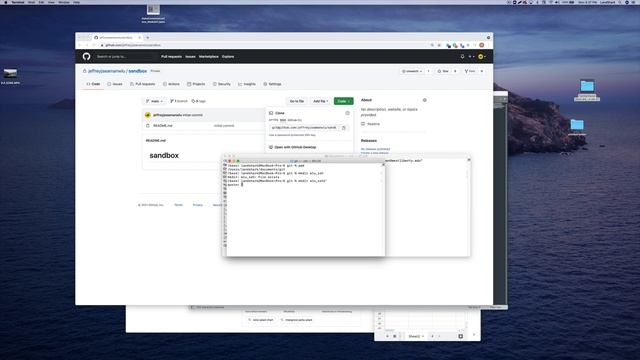The height and width of the screenshot is (360, 640).
Task: Click the Privacy link in GitHub footer
Action: (198, 205)
